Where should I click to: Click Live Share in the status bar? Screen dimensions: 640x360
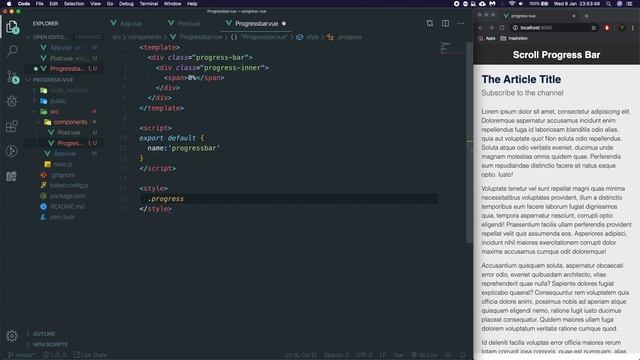(x=90, y=355)
